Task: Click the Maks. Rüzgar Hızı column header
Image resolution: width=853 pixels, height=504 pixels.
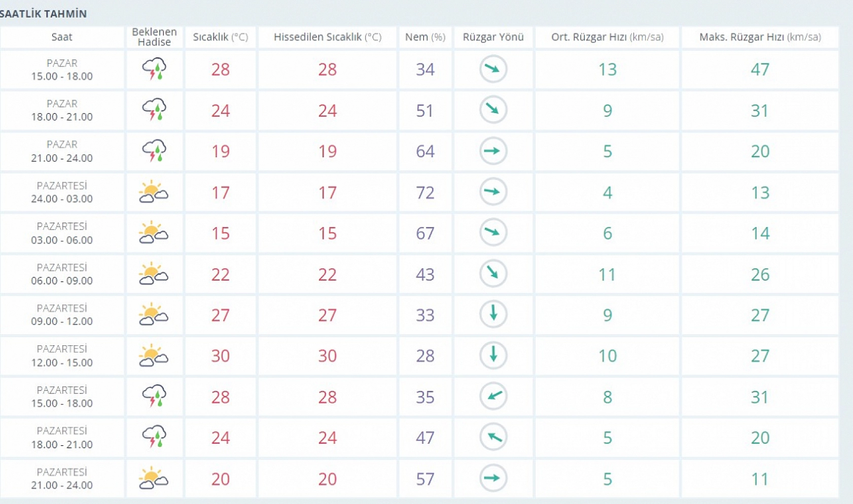Action: point(760,37)
